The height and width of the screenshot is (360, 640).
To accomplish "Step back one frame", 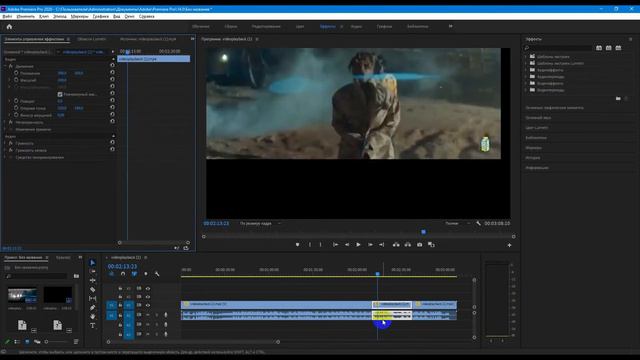I will 347,244.
